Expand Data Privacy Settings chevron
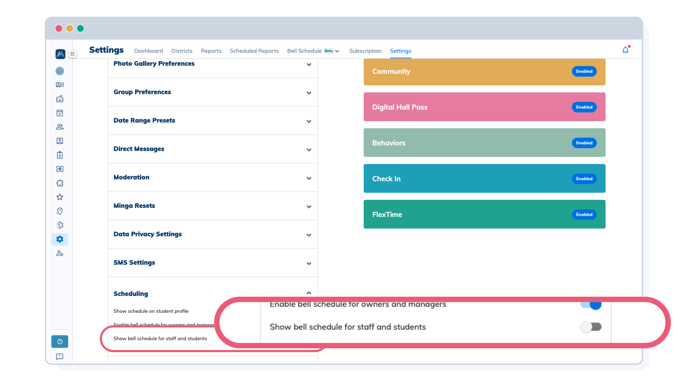Viewport: 688px width, 387px height. 309,235
